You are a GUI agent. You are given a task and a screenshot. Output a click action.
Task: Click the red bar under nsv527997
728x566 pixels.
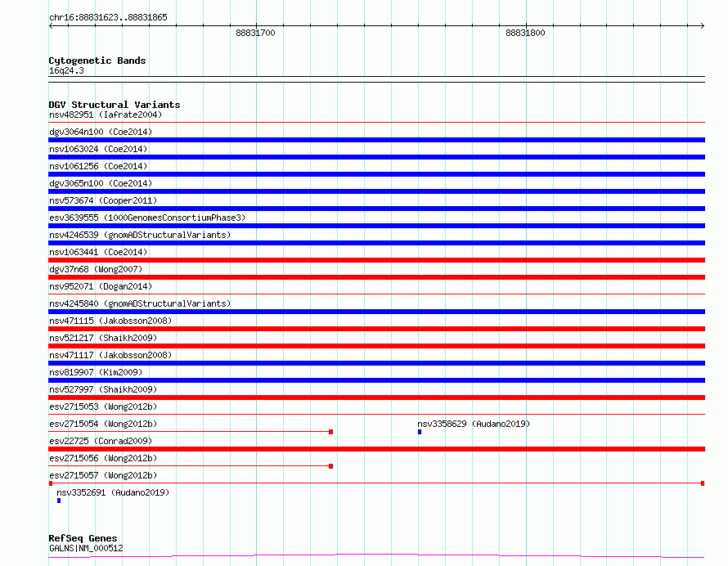[376, 398]
